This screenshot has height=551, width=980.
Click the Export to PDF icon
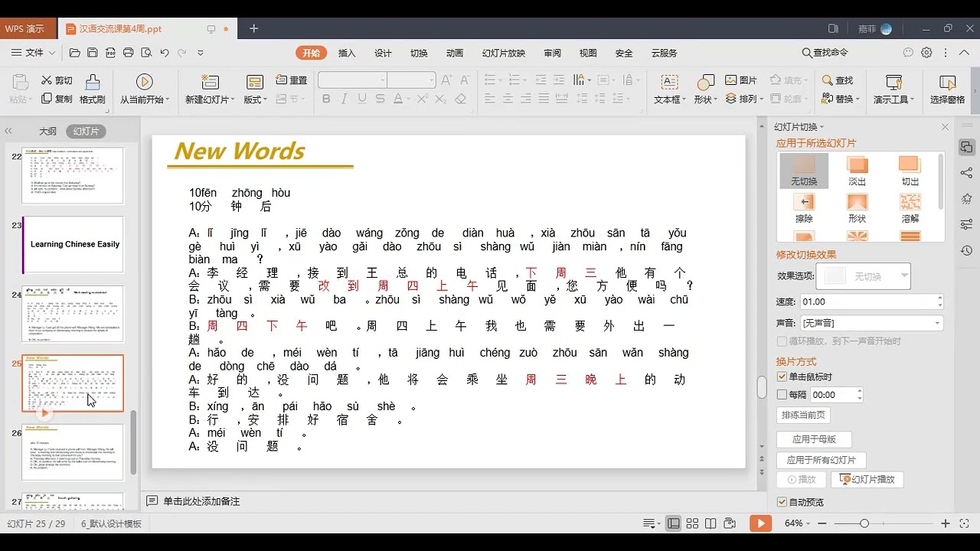pos(110,53)
